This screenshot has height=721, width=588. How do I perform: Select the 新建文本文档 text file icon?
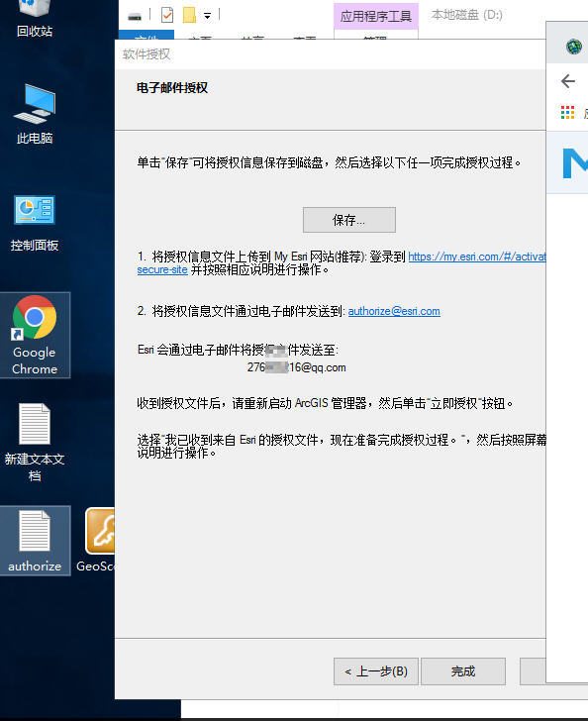click(x=35, y=442)
